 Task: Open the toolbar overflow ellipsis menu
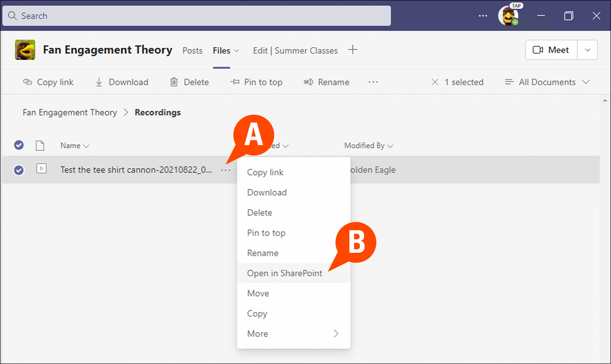373,82
